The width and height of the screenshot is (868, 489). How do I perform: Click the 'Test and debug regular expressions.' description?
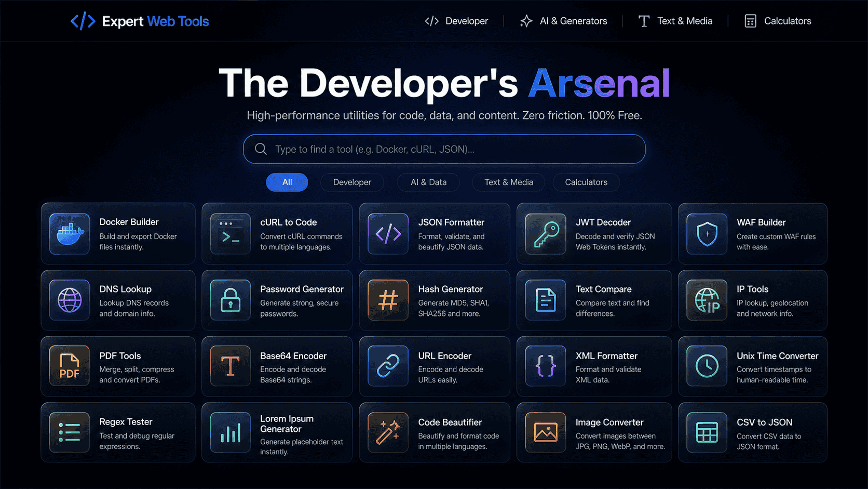137,441
